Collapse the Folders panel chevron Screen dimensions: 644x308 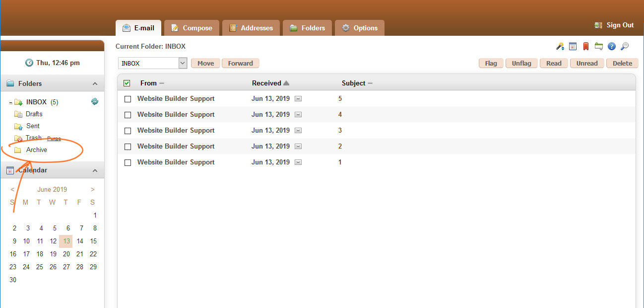95,84
